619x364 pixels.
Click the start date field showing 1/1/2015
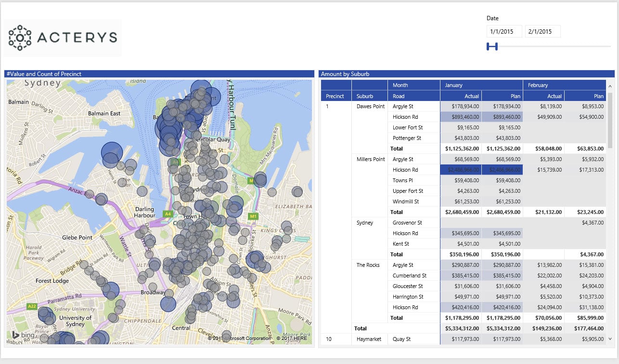point(504,32)
